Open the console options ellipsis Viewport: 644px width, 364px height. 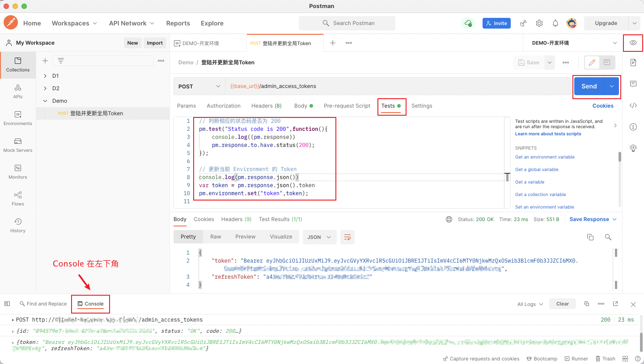coord(601,304)
